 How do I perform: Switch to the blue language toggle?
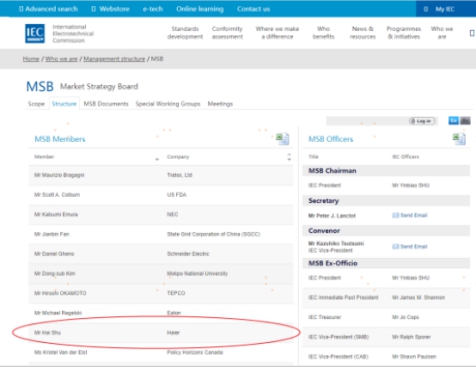[453, 121]
